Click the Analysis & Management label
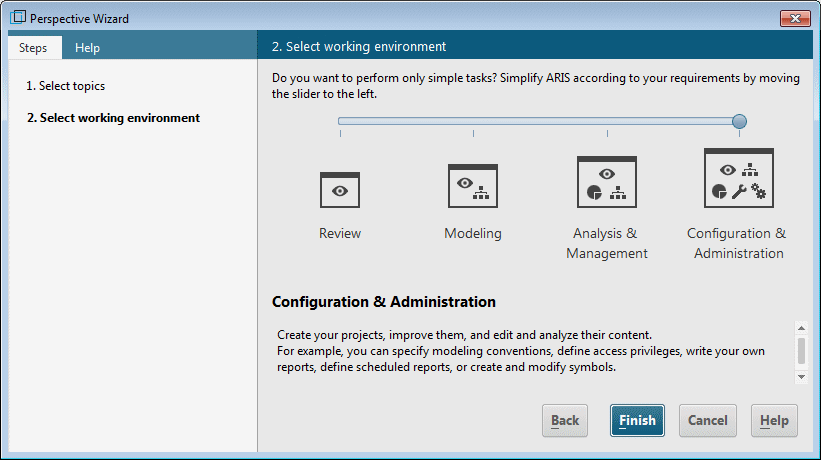 point(607,243)
